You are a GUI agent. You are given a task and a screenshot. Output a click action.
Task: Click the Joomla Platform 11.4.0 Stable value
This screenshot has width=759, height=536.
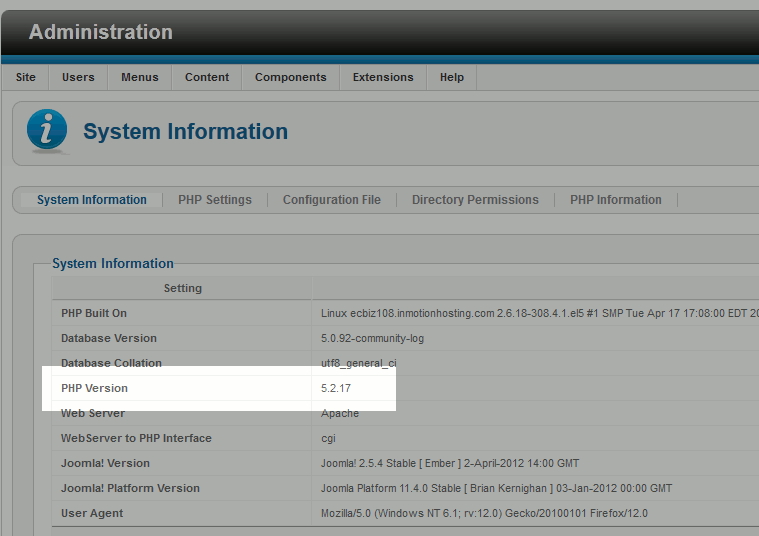click(496, 488)
